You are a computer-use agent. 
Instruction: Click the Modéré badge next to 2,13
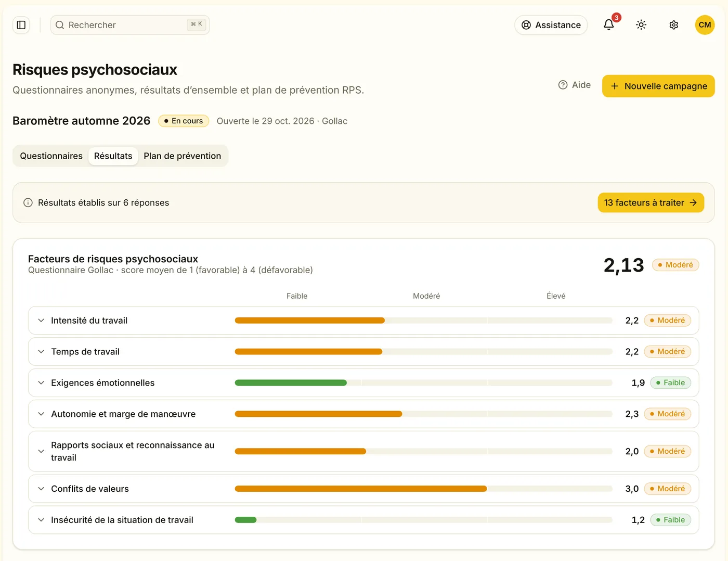675,265
